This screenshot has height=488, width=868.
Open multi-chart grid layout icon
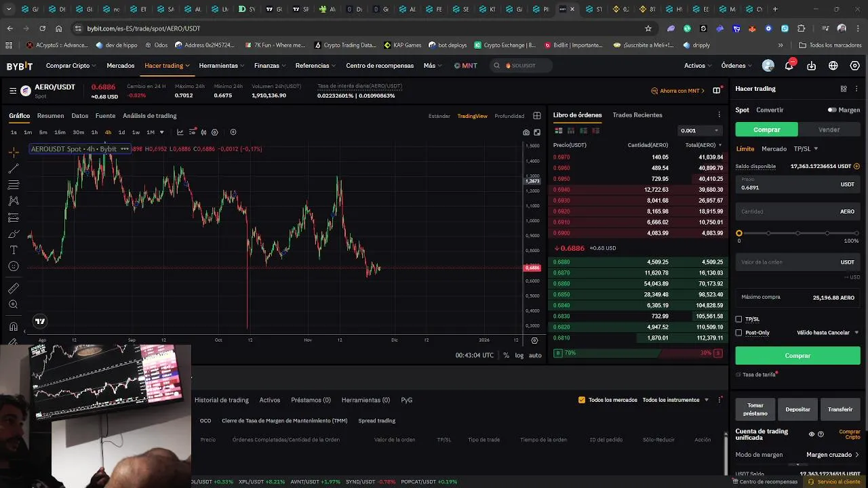pyautogui.click(x=537, y=116)
